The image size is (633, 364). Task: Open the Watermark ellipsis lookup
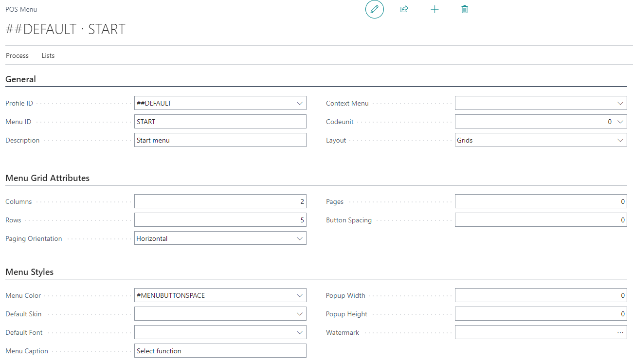pyautogui.click(x=620, y=332)
